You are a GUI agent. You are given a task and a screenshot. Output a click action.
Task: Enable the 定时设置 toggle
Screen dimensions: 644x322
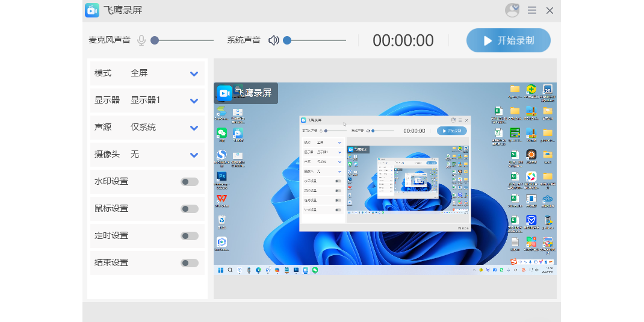pos(190,236)
